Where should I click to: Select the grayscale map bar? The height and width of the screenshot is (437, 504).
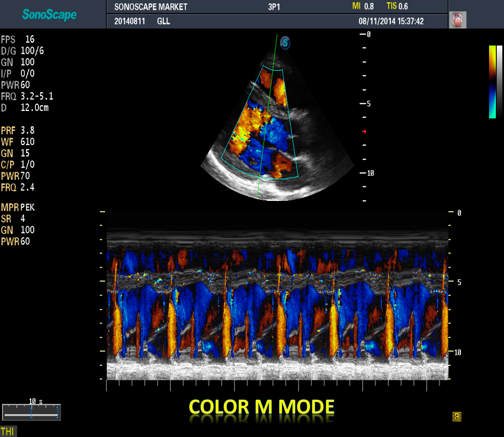click(x=499, y=82)
